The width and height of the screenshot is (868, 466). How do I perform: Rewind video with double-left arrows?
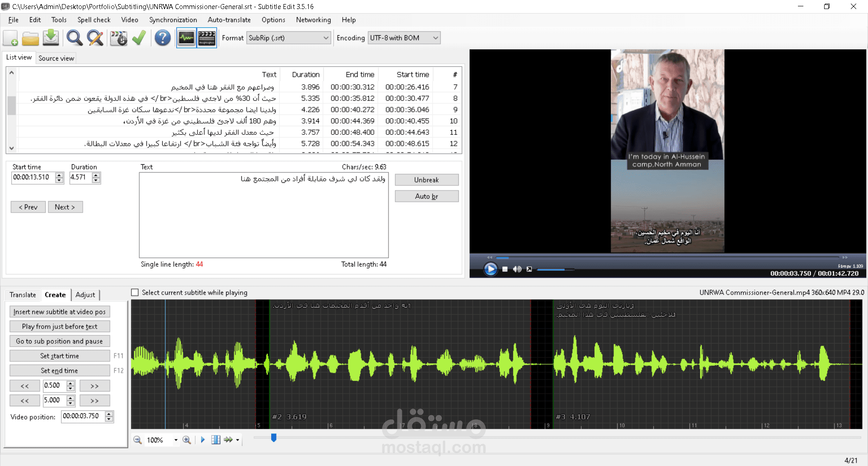[x=490, y=257]
